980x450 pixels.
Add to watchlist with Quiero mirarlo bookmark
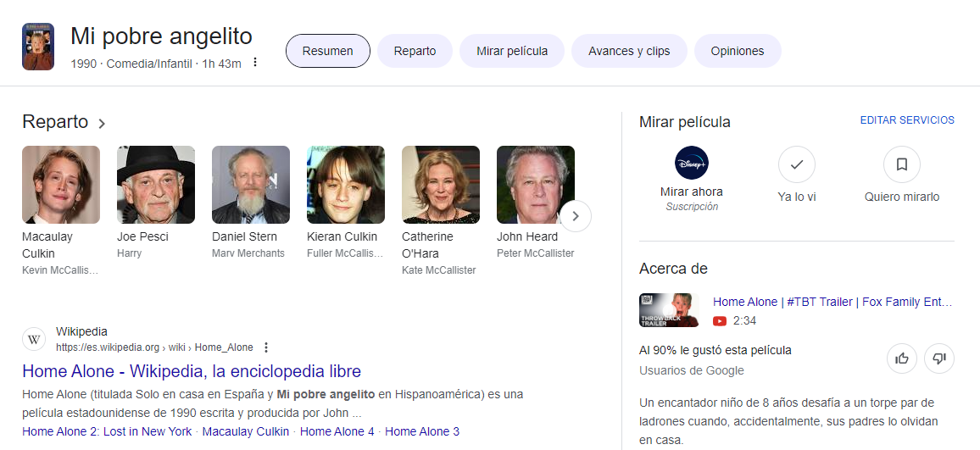(901, 164)
